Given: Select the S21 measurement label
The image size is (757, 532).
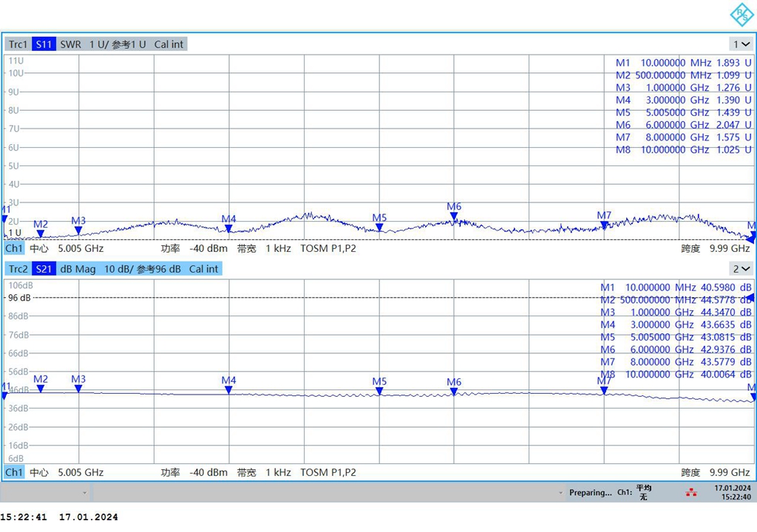Looking at the screenshot, I should coord(44,269).
